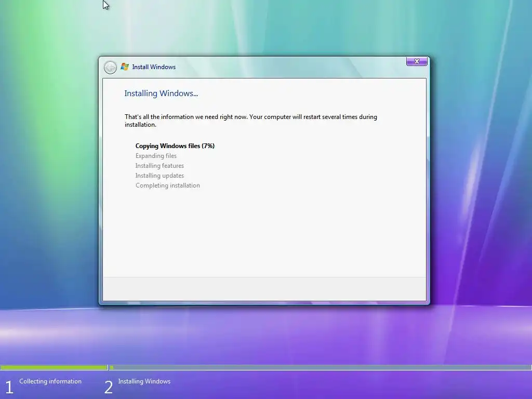Select the Copying Windows files (7%) step

(175, 146)
